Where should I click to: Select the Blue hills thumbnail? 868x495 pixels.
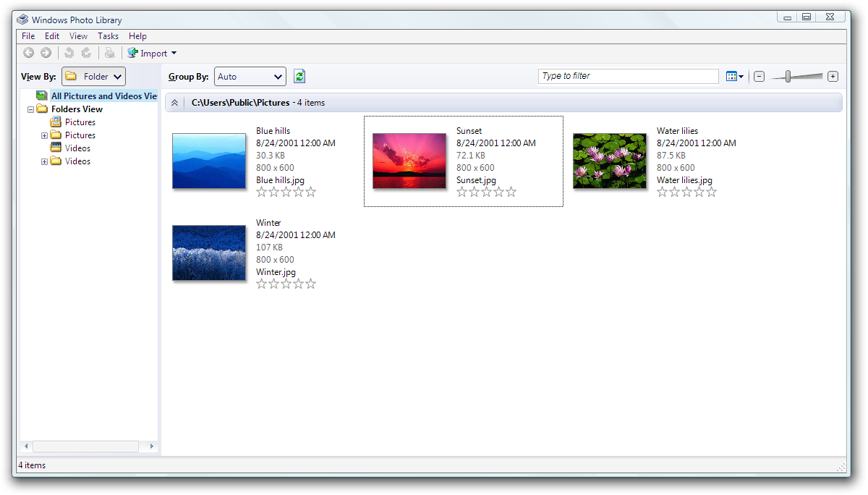click(209, 161)
